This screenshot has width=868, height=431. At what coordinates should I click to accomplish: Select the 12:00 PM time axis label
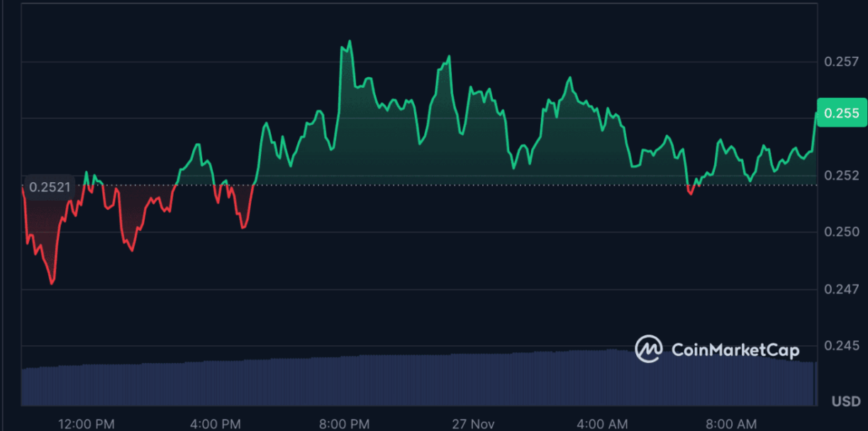[85, 424]
